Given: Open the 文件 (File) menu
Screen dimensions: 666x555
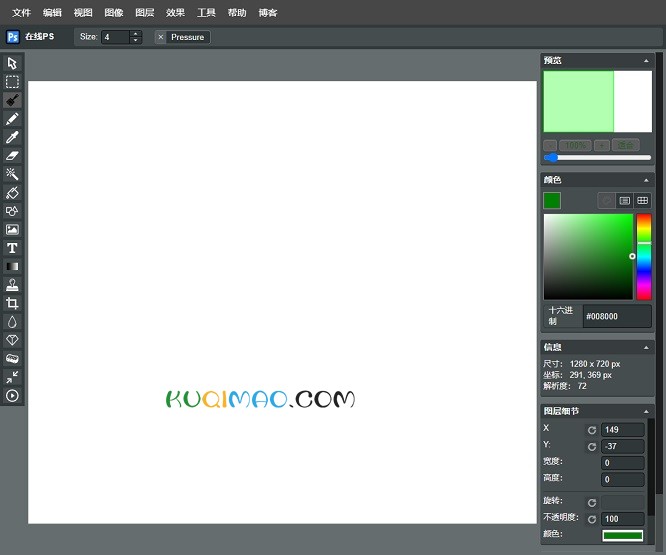Looking at the screenshot, I should coord(21,13).
